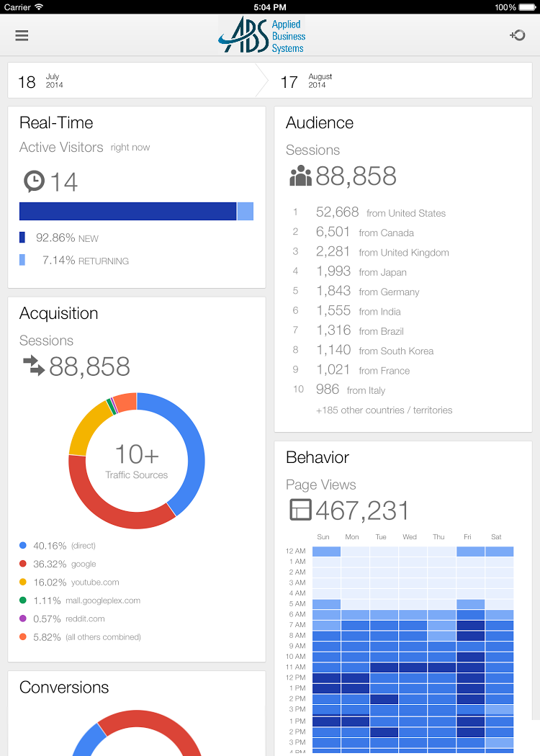The height and width of the screenshot is (756, 540).
Task: Tap the green mail.googleplex.com legend dot
Action: point(22,600)
